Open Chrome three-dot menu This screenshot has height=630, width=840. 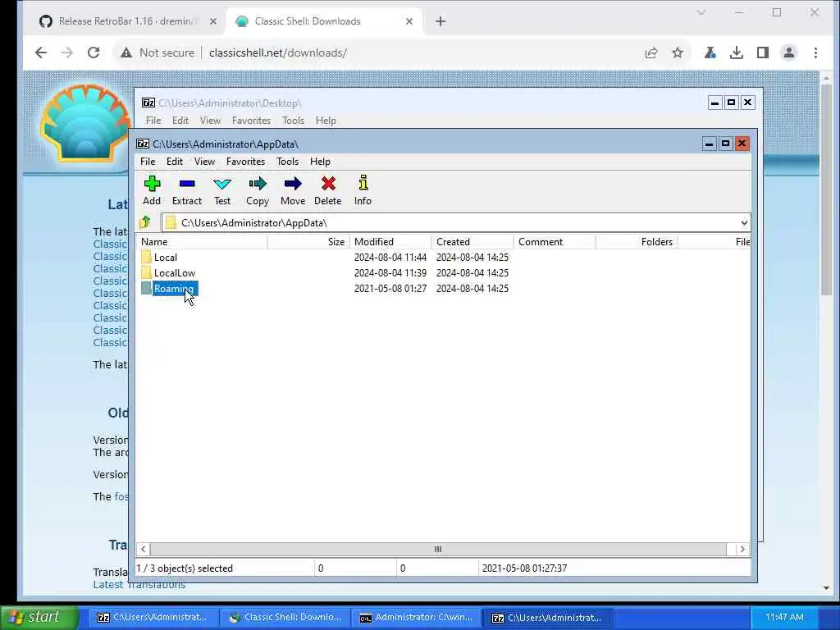pyautogui.click(x=815, y=52)
